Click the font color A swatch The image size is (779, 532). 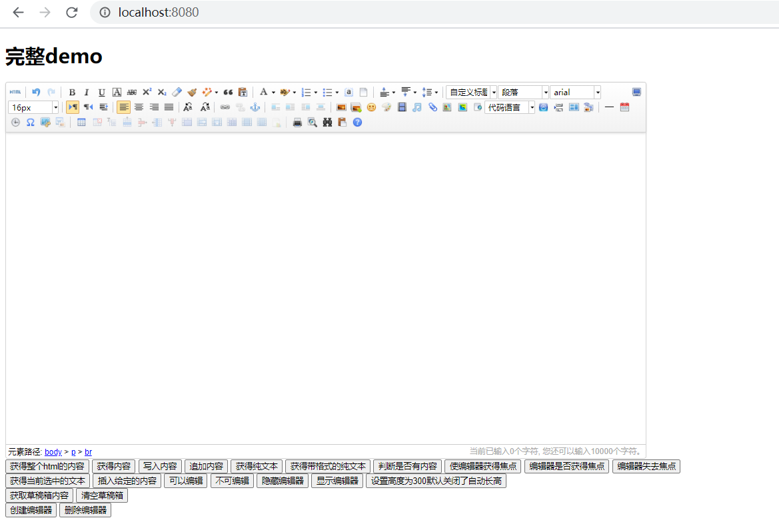click(264, 93)
